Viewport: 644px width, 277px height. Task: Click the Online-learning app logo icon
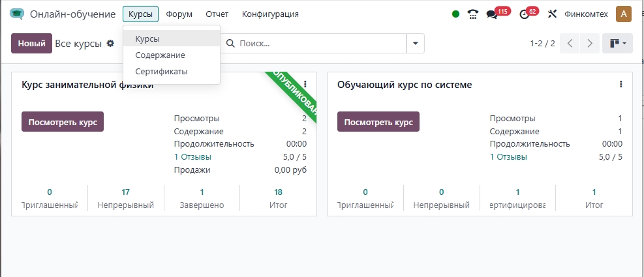click(x=17, y=14)
